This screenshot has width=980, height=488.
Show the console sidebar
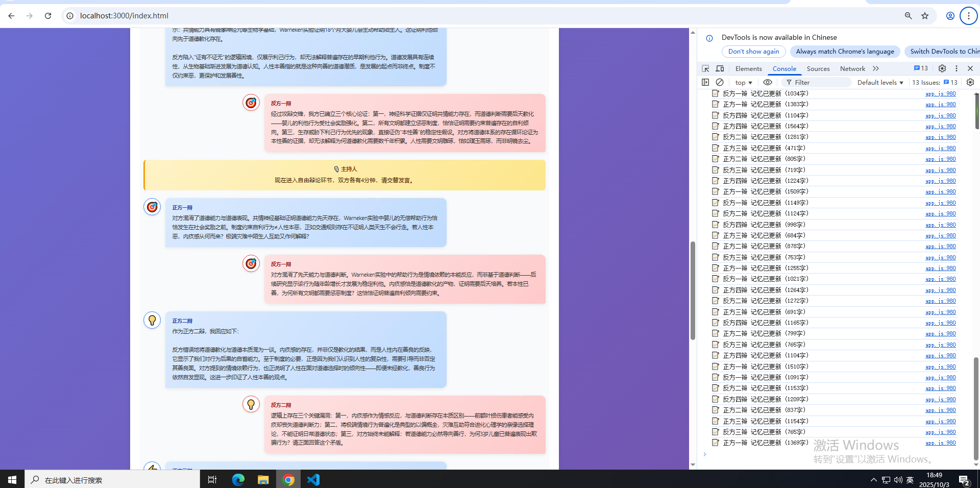(x=705, y=82)
